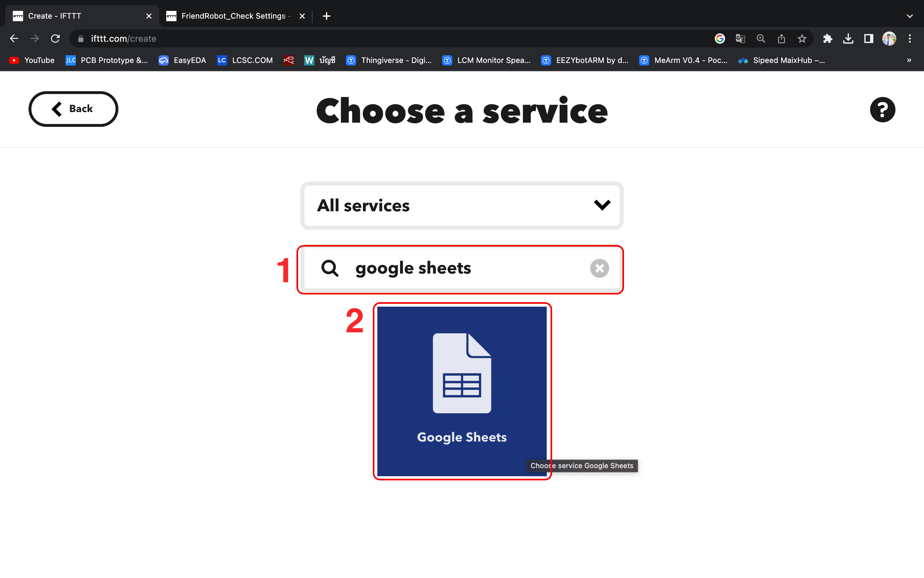Open the Sipeed MaixHub bookmark
The height and width of the screenshot is (578, 924).
[x=781, y=60]
